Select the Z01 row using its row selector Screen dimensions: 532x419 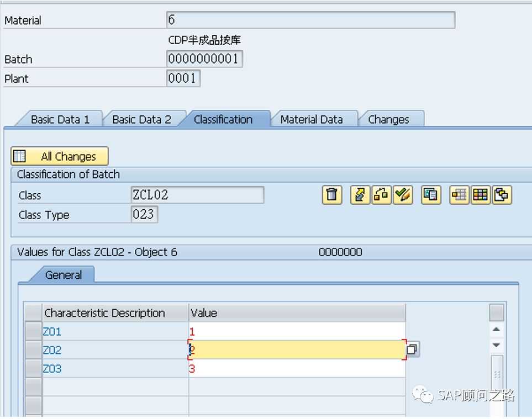click(x=34, y=331)
